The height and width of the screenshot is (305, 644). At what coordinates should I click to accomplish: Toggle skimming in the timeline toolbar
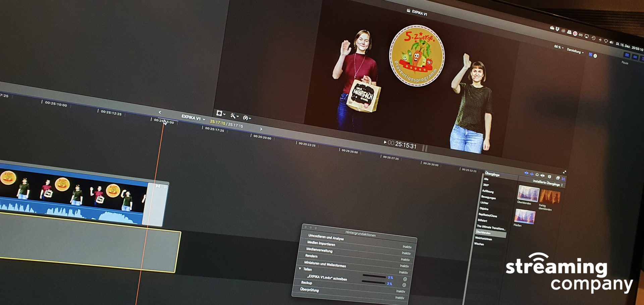point(527,173)
